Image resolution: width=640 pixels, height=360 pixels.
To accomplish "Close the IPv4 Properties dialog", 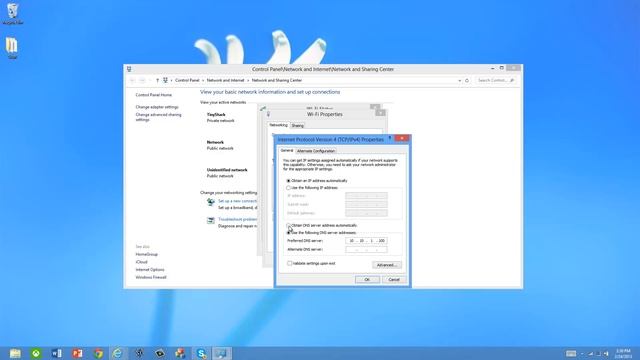I will coord(402,138).
